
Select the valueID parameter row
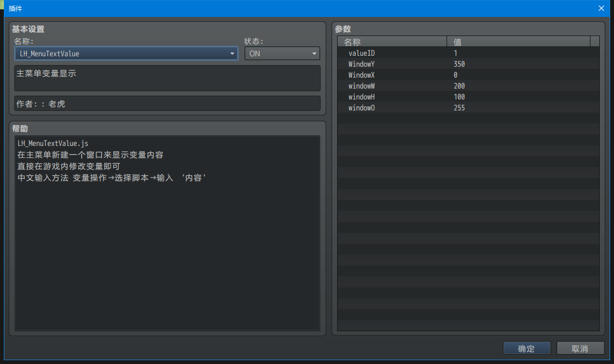pos(468,53)
